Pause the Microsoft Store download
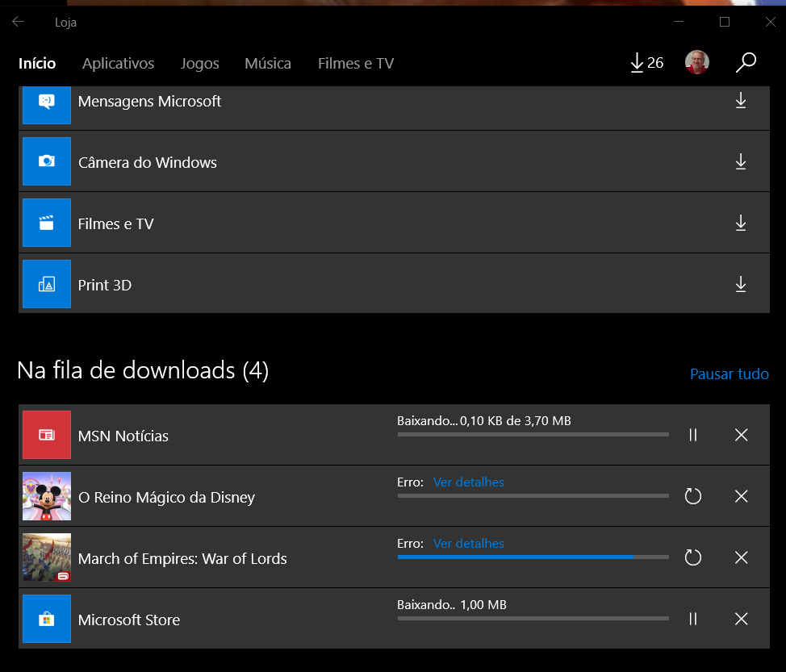 click(x=692, y=619)
